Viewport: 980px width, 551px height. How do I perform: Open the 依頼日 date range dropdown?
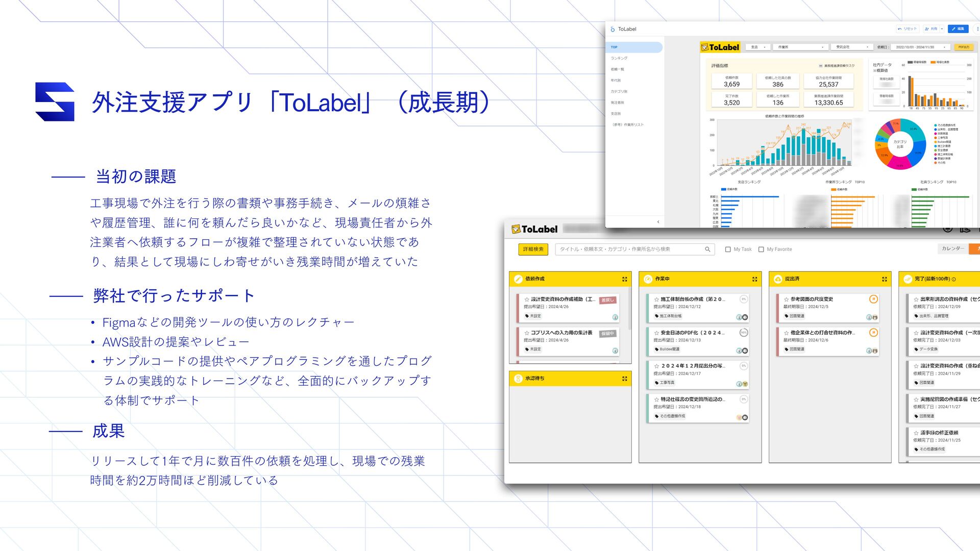tap(920, 47)
